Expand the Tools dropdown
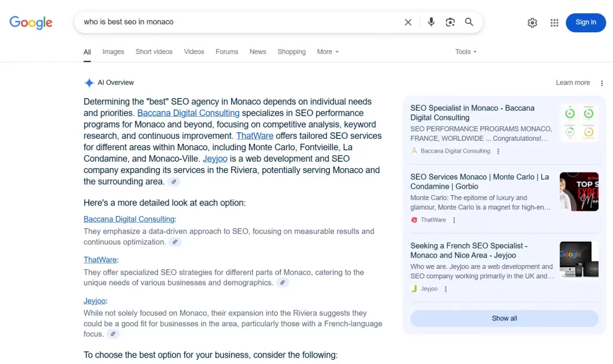 point(466,51)
